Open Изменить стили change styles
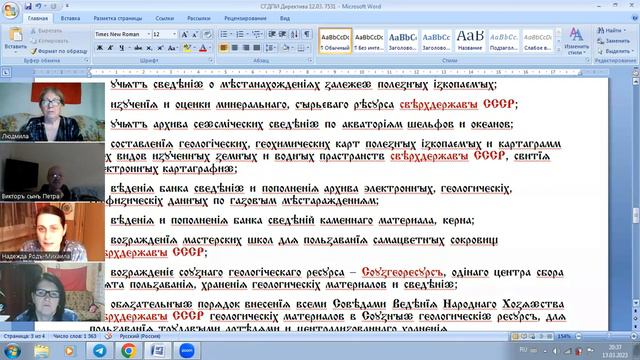 [576, 41]
